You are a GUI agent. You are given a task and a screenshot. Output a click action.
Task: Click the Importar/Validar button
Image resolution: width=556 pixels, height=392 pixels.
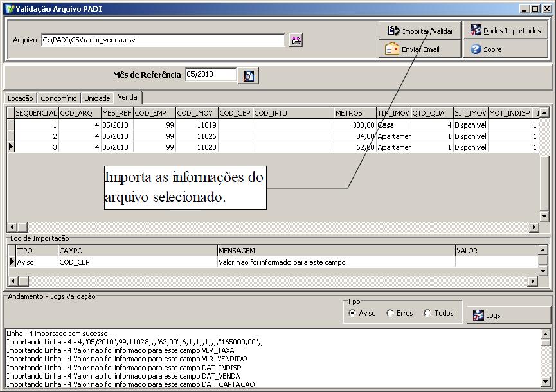(x=420, y=31)
